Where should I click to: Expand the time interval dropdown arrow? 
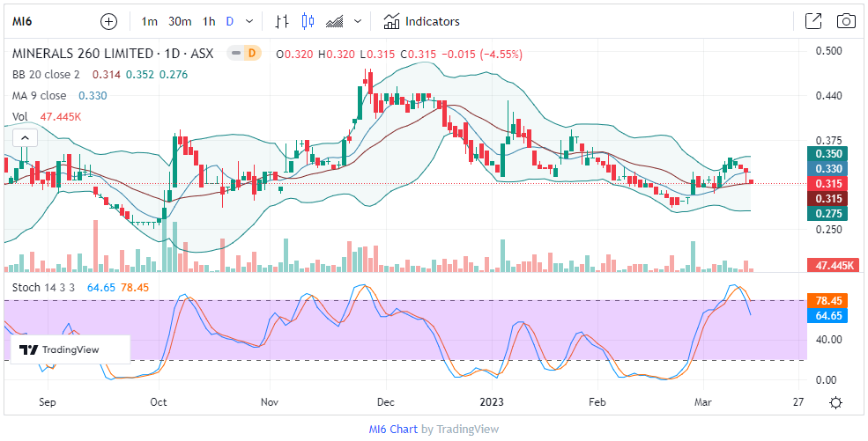pos(249,21)
